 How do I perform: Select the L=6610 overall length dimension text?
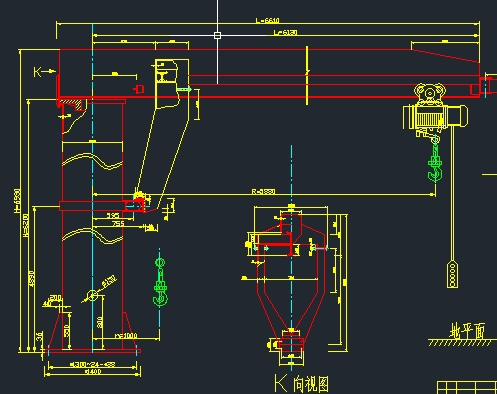(267, 20)
